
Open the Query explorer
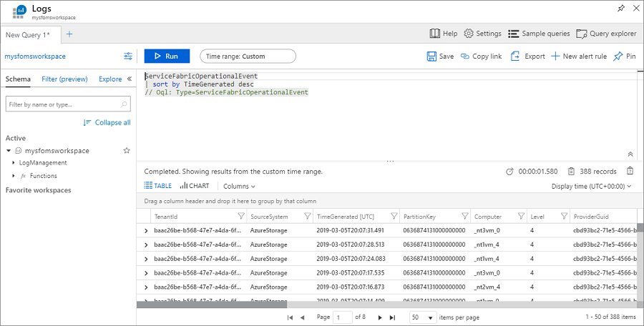pos(606,34)
